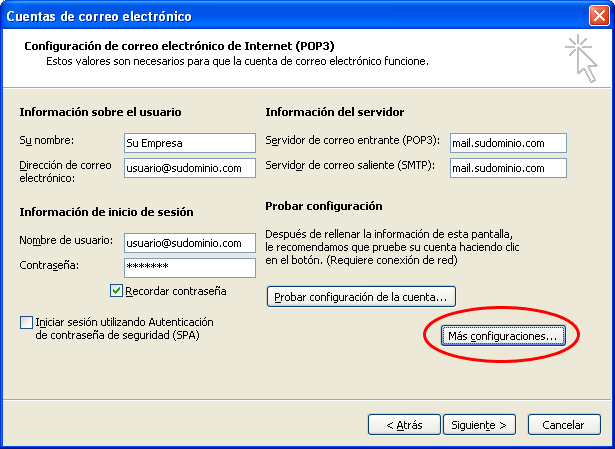Close the Cuentas de correo electrónico dialog
The width and height of the screenshot is (615, 449).
click(x=597, y=16)
